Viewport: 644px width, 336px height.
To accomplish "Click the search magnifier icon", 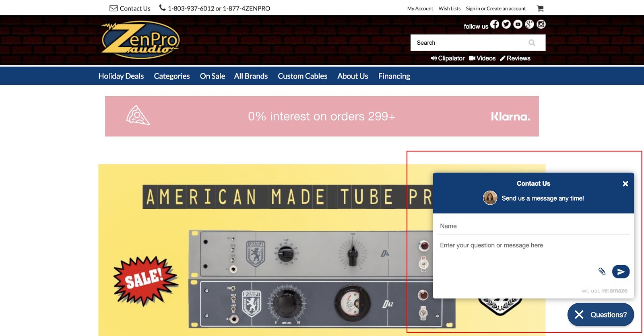I will pos(532,43).
